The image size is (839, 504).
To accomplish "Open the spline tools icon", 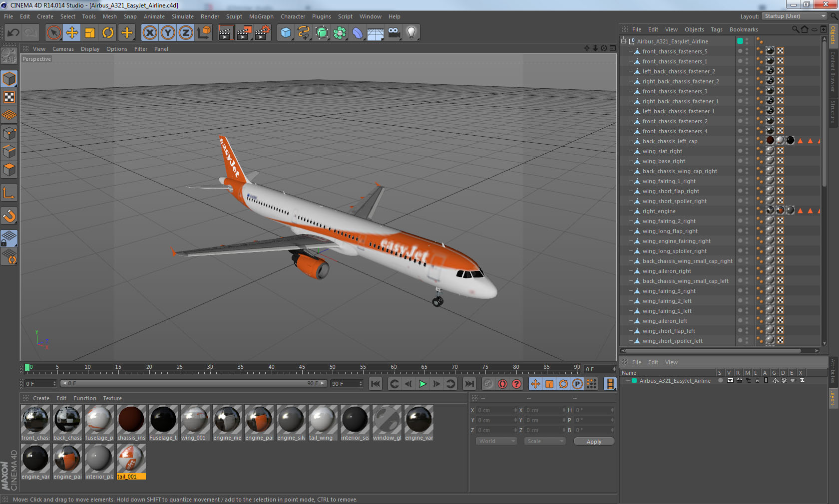I will (x=304, y=33).
